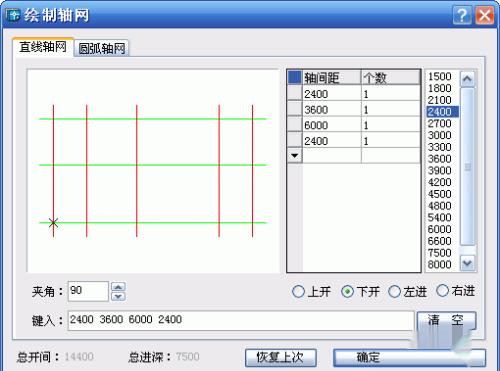Screen dimensions: 500x371
Task: Increase angle with the up spinner arrow
Action: coord(118,287)
